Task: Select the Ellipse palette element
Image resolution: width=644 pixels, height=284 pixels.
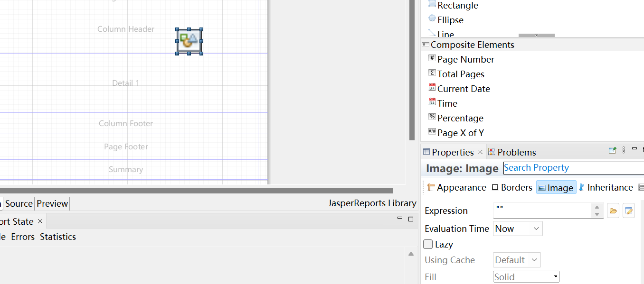Action: (x=446, y=20)
